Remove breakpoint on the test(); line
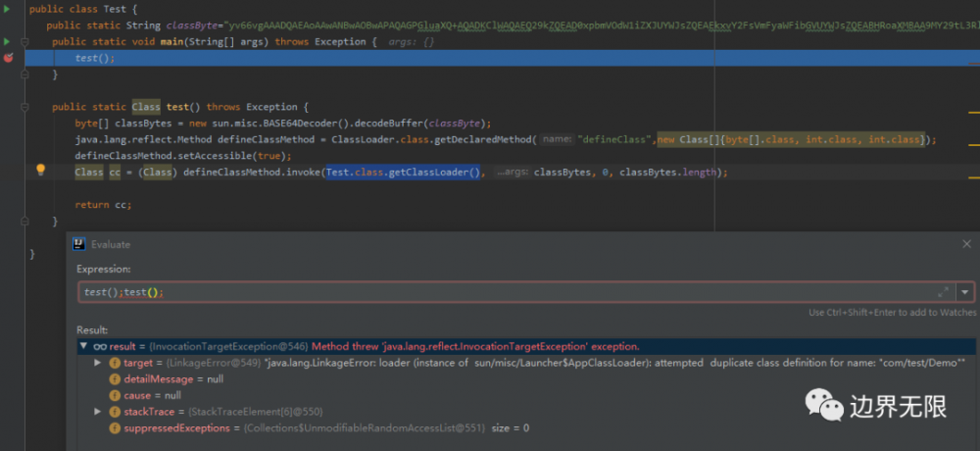980x451 pixels. click(8, 58)
